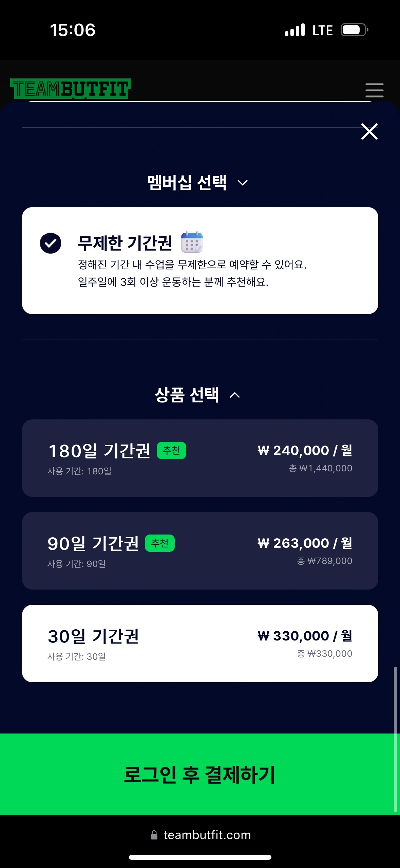Viewport: 400px width, 868px height.
Task: Tap the 추천 badge on 90일 기간권
Action: click(159, 543)
